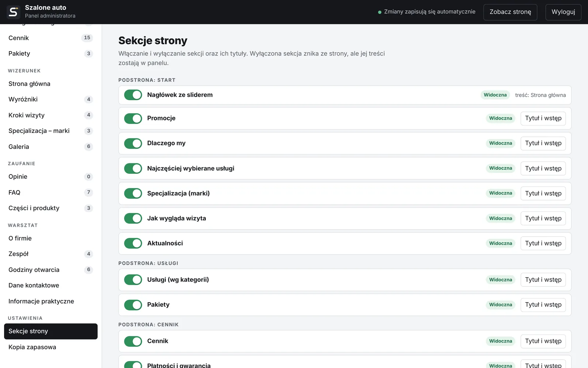Open Specjalizacja – marki in sidebar
Screen dimensions: 588x368
(x=51, y=131)
